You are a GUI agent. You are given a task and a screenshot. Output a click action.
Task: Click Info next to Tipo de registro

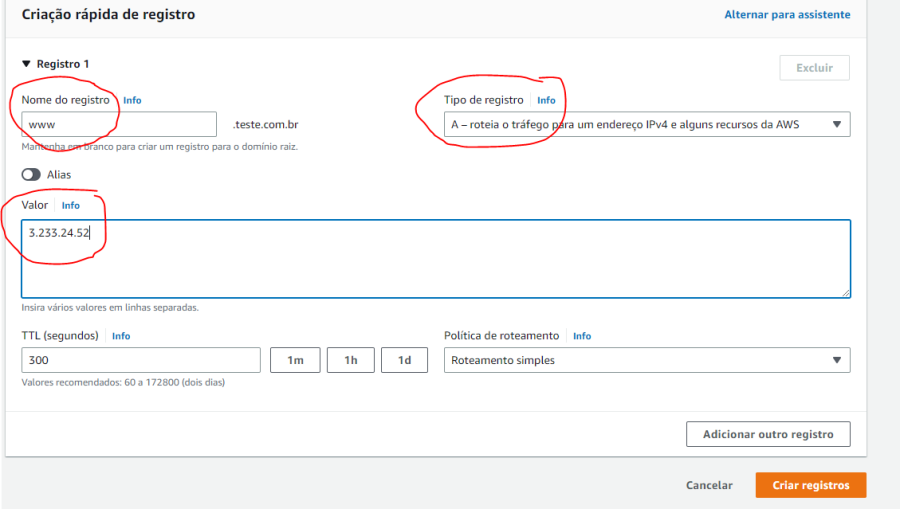[x=546, y=100]
